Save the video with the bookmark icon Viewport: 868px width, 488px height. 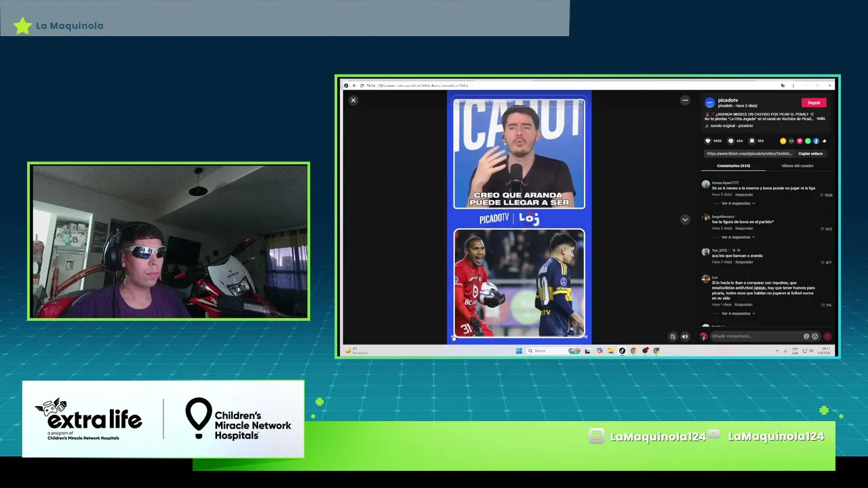751,141
